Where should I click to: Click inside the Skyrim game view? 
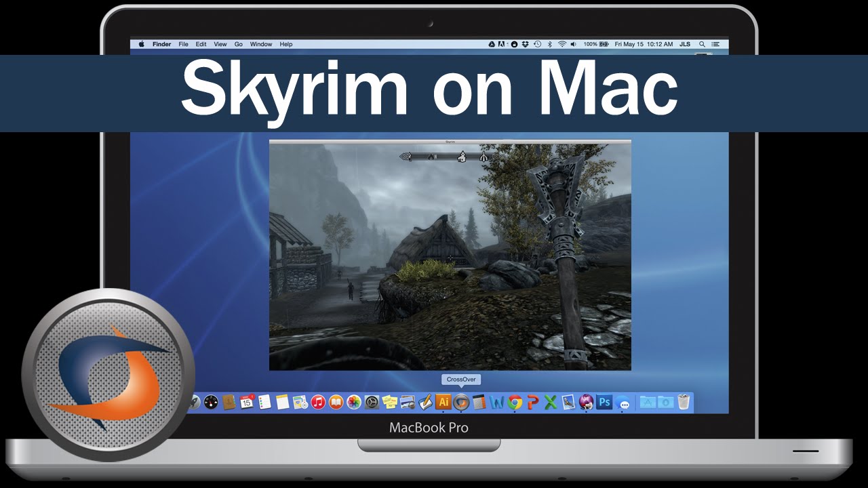[x=450, y=257]
